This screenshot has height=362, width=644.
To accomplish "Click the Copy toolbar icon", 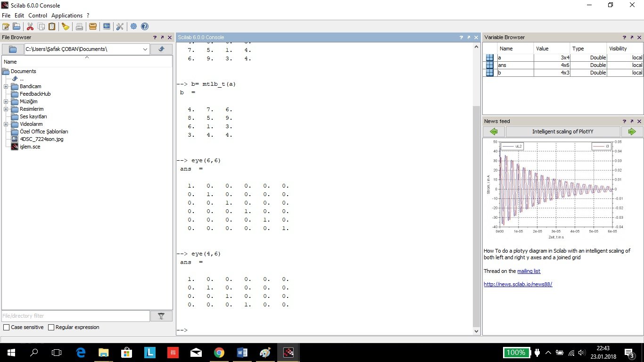I will click(41, 26).
